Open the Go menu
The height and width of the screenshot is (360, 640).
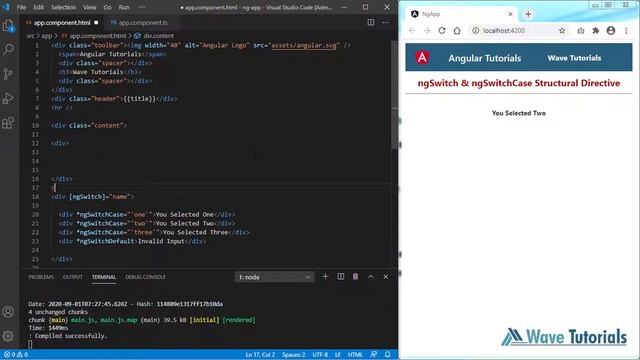[107, 7]
